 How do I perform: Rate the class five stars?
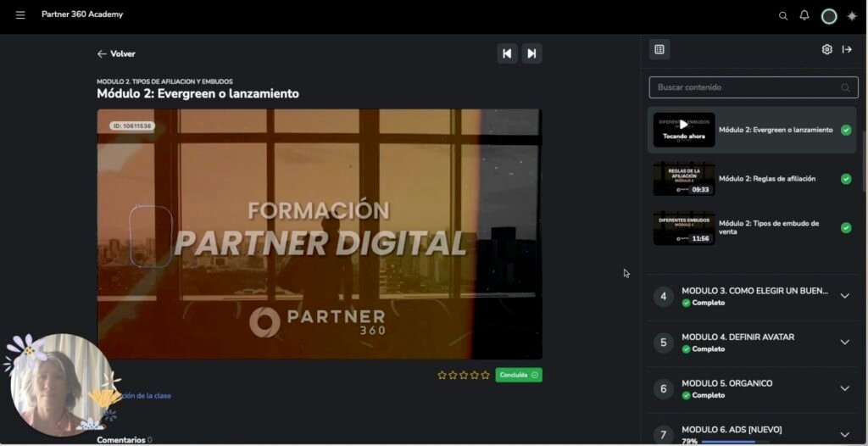[x=486, y=375]
